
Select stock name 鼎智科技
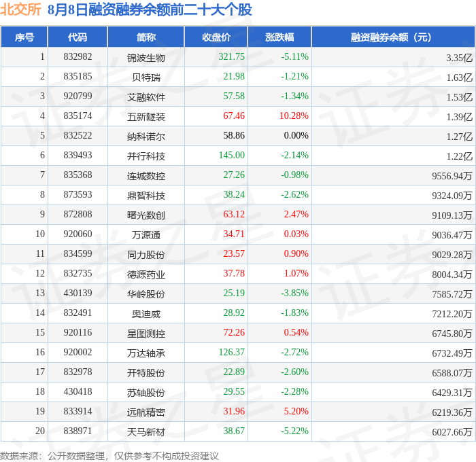(x=146, y=196)
